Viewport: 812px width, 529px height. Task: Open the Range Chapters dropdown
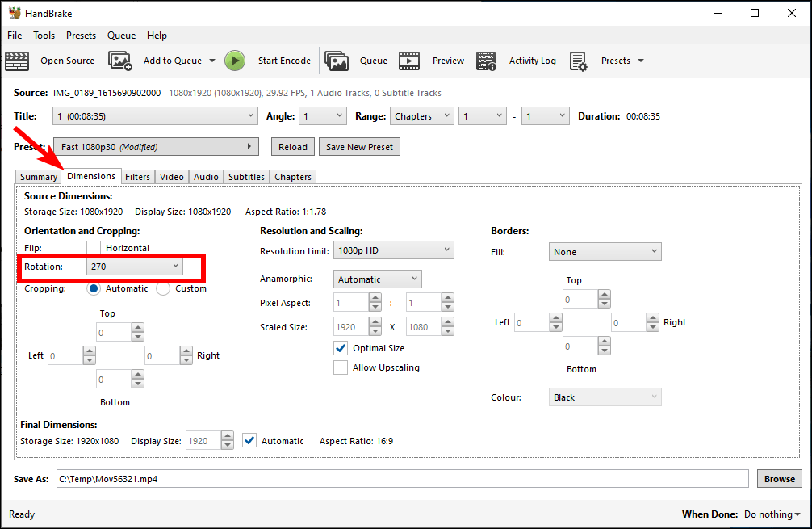(422, 116)
